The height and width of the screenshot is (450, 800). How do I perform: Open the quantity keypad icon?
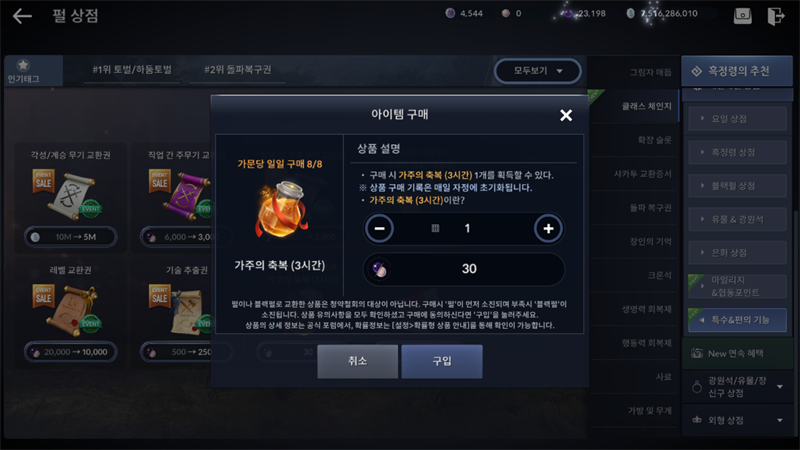[x=435, y=229]
